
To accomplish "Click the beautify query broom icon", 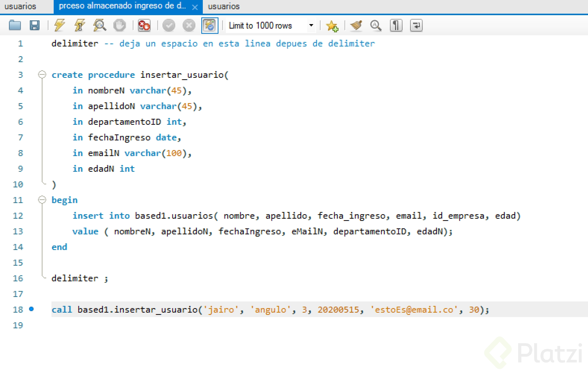I will [356, 25].
